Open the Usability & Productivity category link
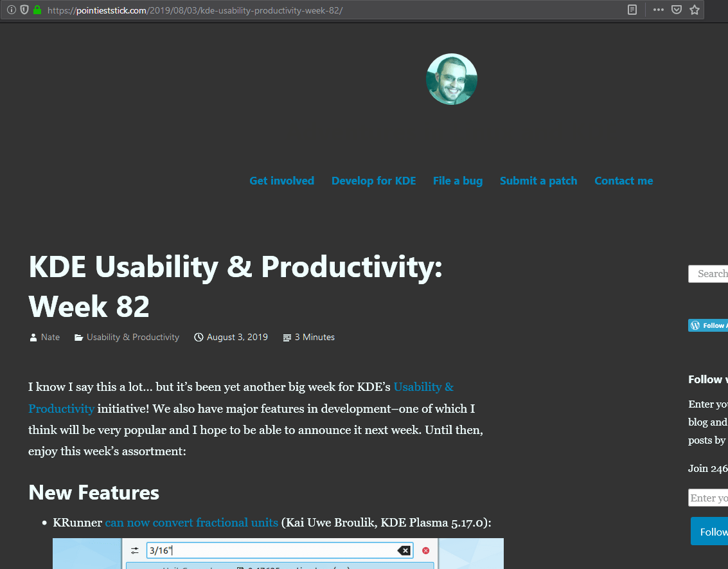728x569 pixels. click(133, 337)
